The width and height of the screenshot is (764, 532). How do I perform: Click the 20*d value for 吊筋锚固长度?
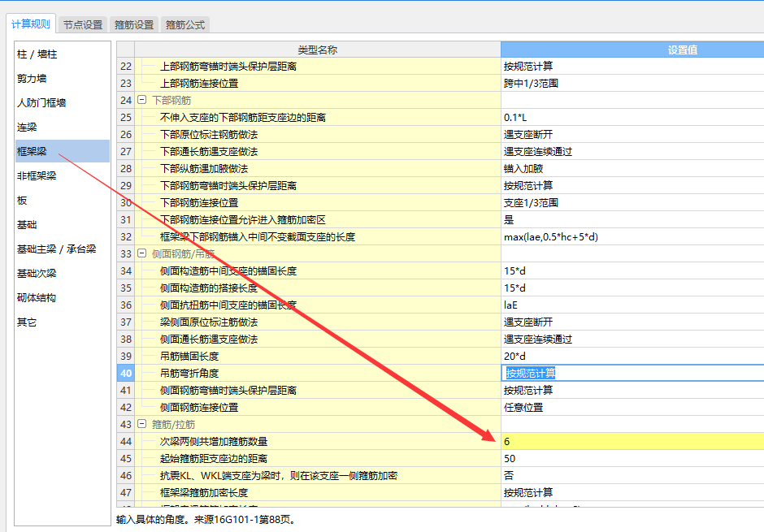click(632, 356)
